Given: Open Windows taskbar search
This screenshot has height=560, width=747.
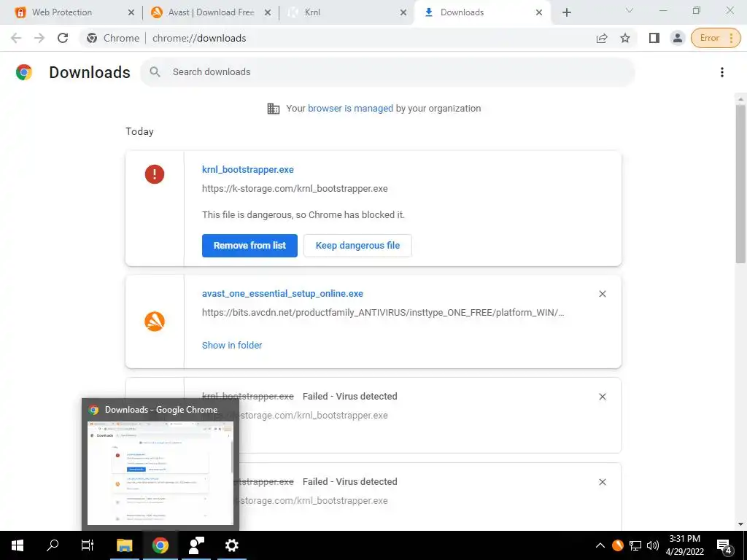Looking at the screenshot, I should (x=53, y=545).
